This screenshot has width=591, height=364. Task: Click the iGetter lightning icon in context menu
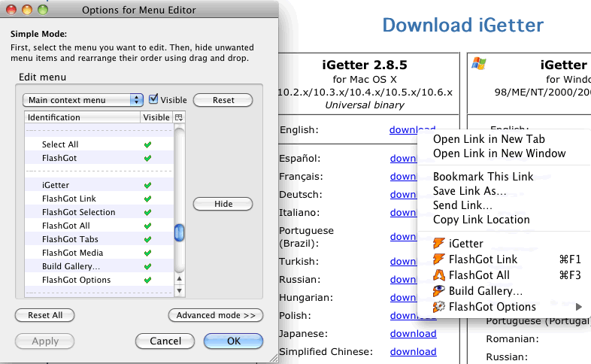tap(438, 244)
